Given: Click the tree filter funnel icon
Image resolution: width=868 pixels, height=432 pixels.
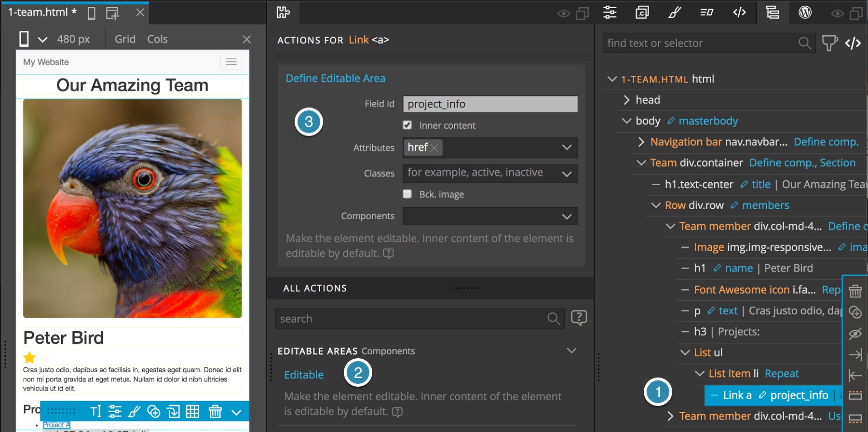Looking at the screenshot, I should pos(829,43).
